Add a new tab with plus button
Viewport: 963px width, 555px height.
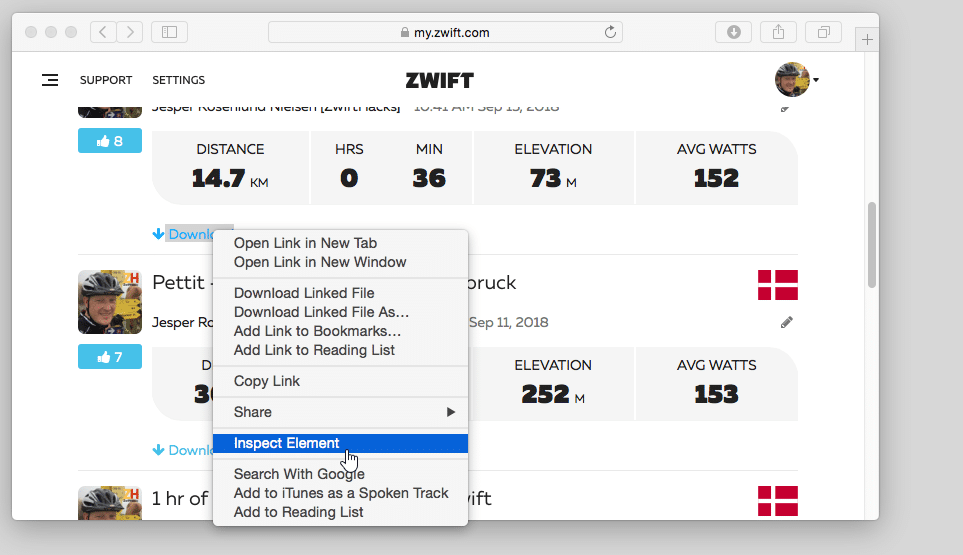click(x=867, y=40)
